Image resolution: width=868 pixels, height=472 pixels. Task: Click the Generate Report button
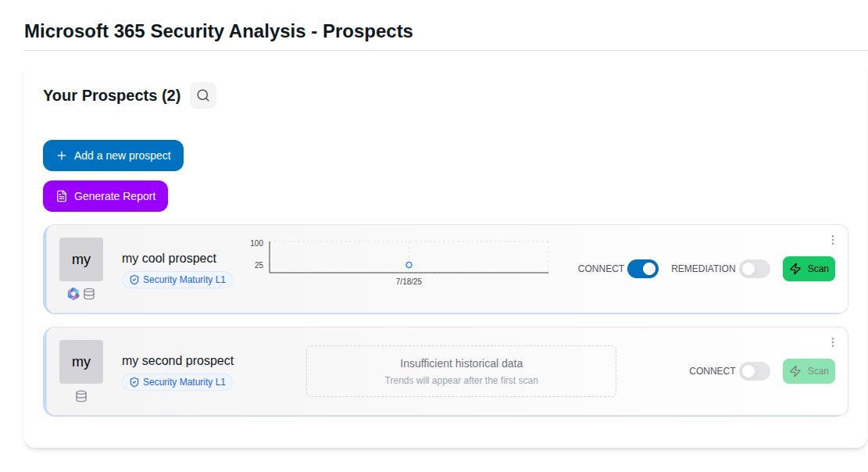tap(105, 195)
